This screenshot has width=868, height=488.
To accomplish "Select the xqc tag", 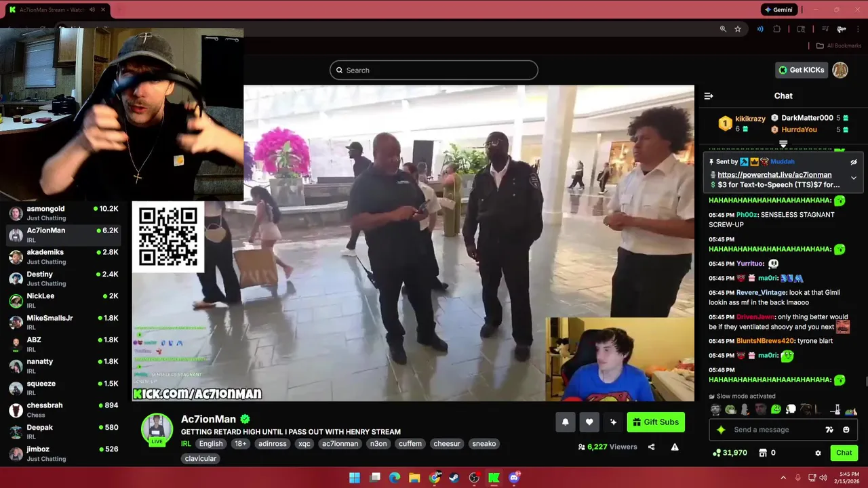I will (x=304, y=444).
